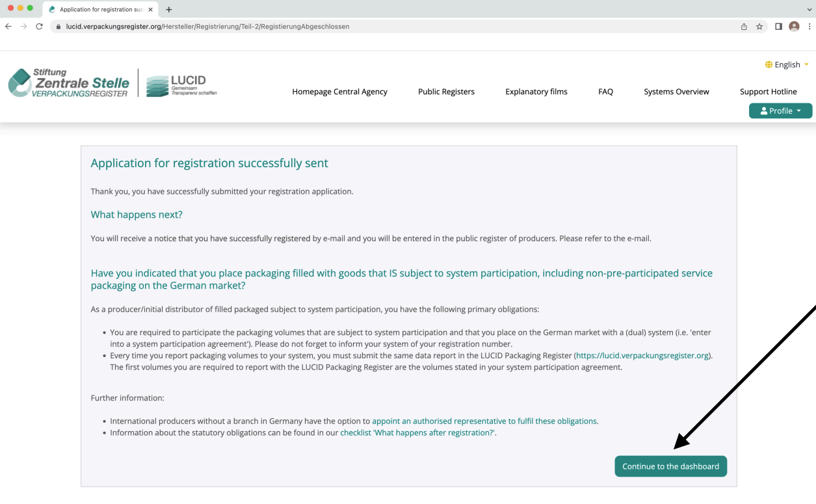Open a new browser tab
Viewport: 816px width, 504px height.
(x=169, y=10)
